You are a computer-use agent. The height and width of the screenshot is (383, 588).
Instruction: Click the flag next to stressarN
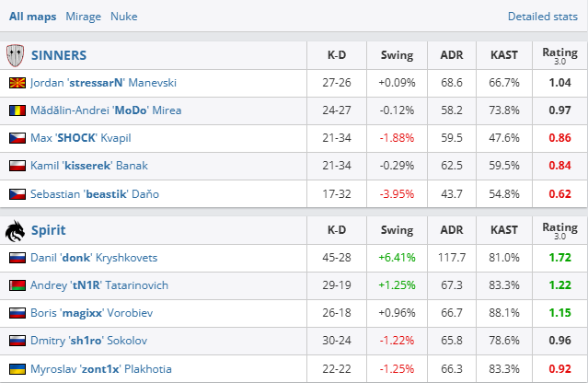17,83
